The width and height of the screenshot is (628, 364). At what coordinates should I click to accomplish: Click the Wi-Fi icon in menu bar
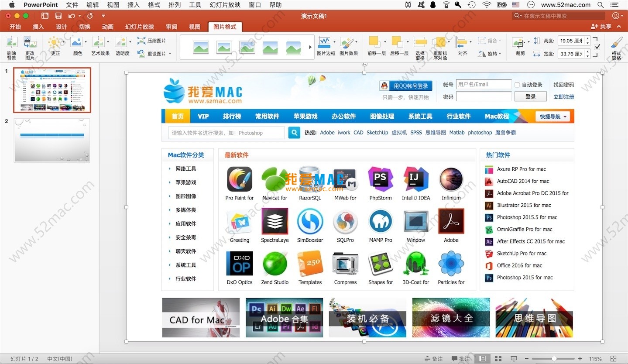(x=487, y=5)
